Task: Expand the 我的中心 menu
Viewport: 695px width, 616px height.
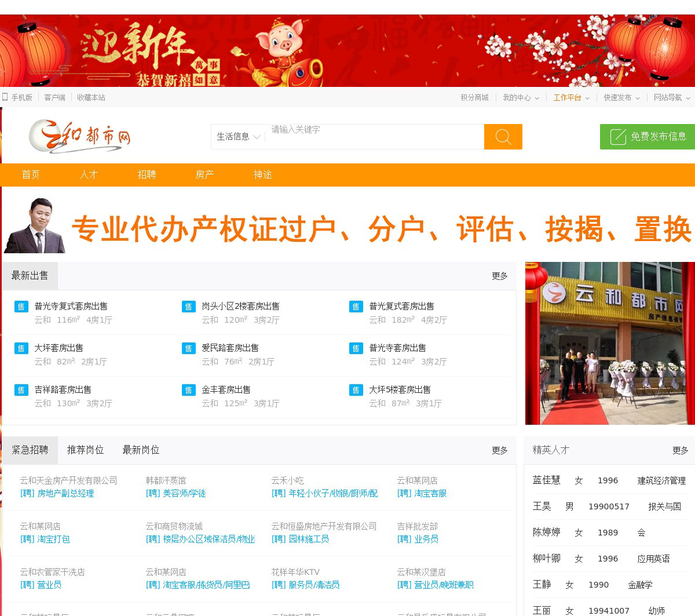Action: tap(521, 97)
